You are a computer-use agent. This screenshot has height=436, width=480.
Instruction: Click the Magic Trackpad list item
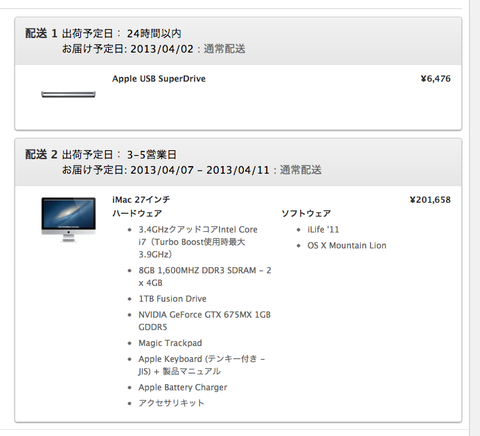170,343
